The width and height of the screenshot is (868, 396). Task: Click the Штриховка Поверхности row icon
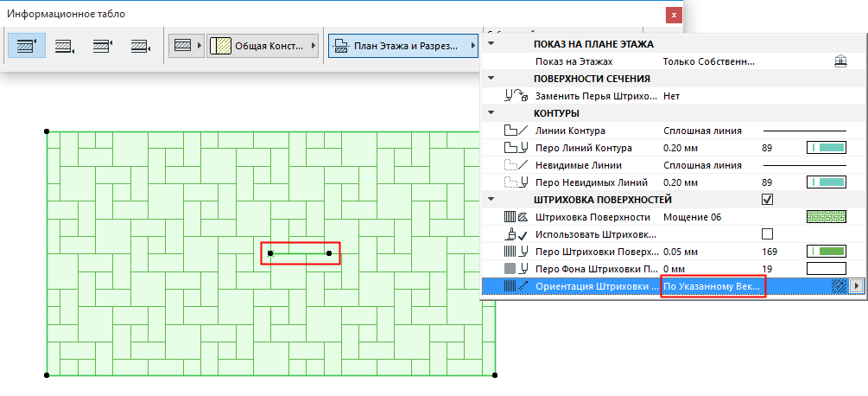(516, 217)
